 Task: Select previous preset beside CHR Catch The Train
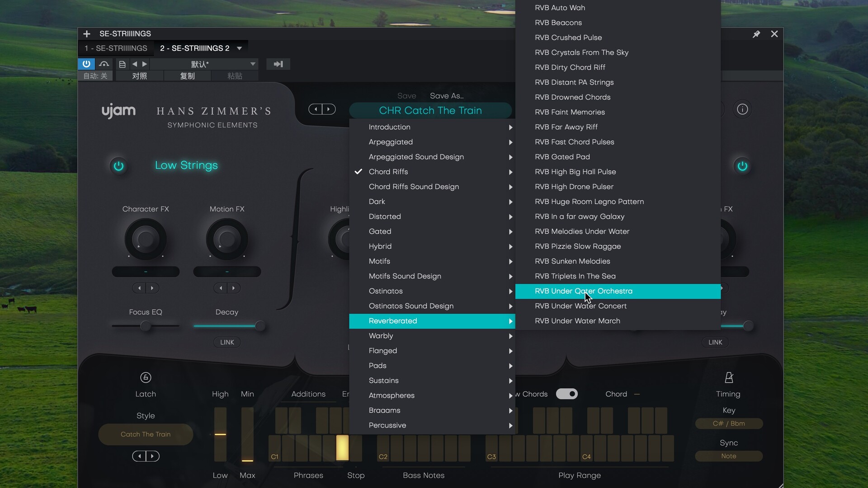pyautogui.click(x=316, y=109)
